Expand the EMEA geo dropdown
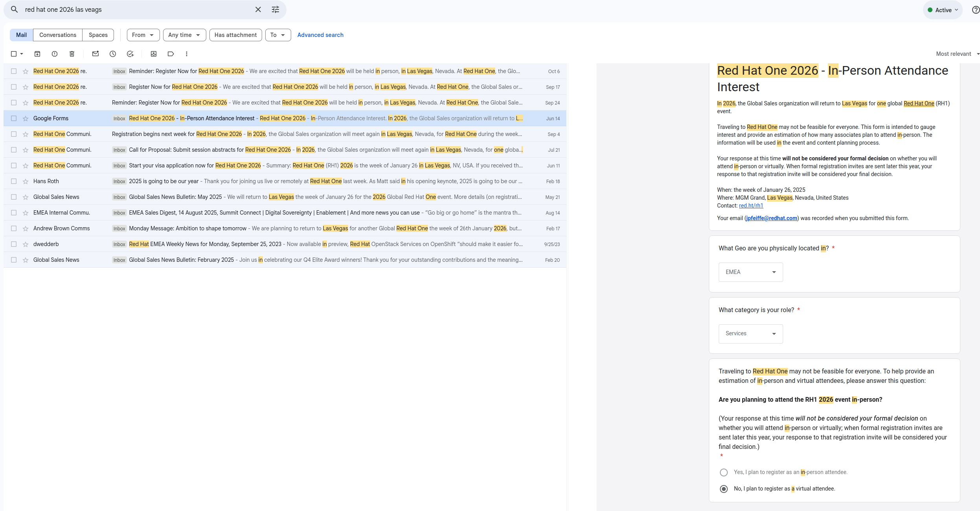 tap(751, 272)
